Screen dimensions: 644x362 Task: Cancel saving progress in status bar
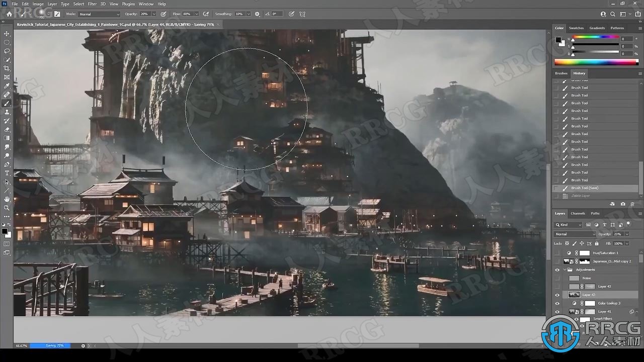click(83, 346)
